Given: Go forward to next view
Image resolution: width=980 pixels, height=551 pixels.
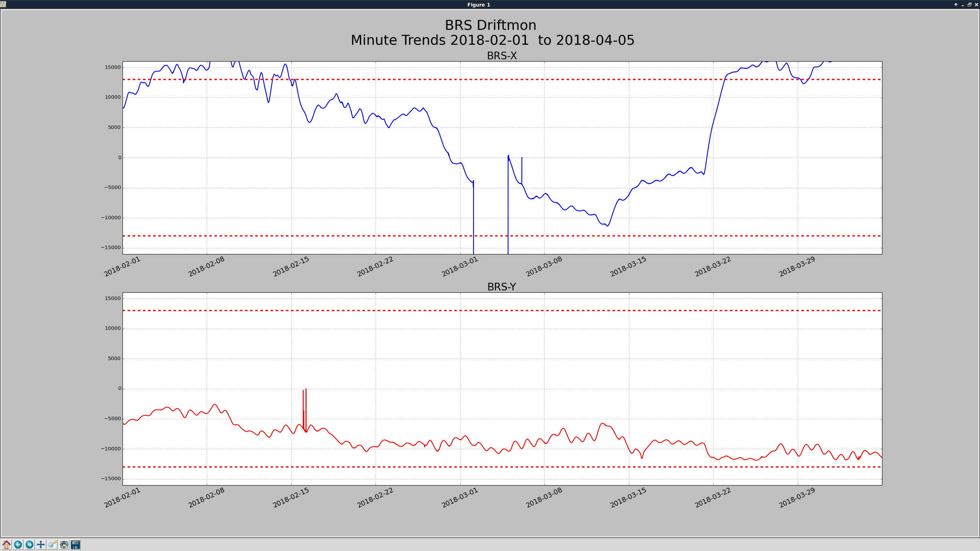Looking at the screenshot, I should coord(29,544).
